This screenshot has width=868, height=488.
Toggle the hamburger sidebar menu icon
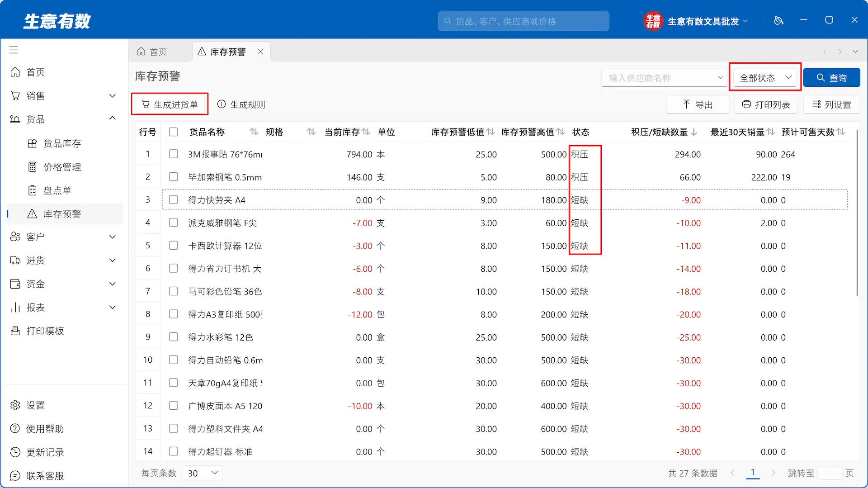[14, 50]
